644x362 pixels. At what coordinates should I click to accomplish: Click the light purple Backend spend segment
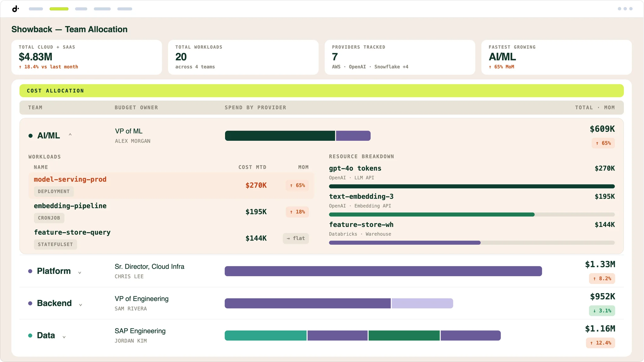422,303
